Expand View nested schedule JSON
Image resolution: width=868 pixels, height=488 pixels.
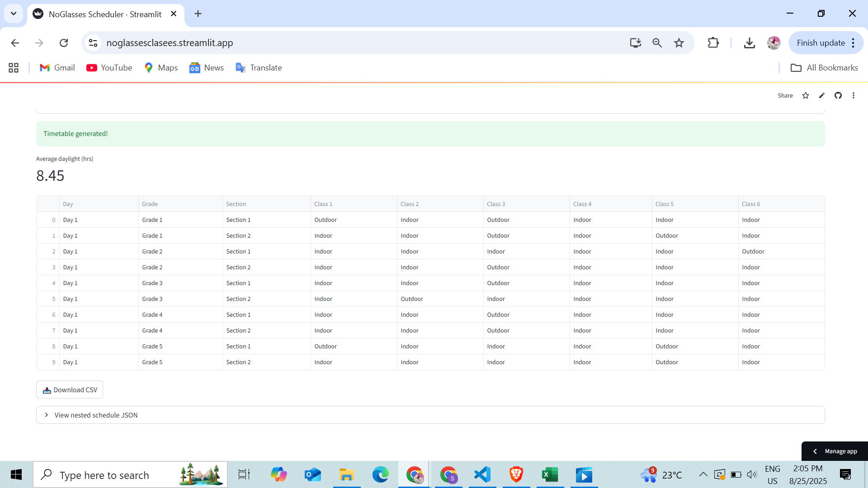coord(96,415)
